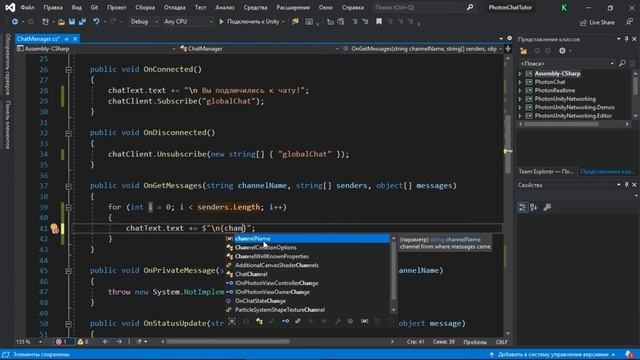
Task: Click alphabetical sort icon in Properties panel
Action: [534, 207]
